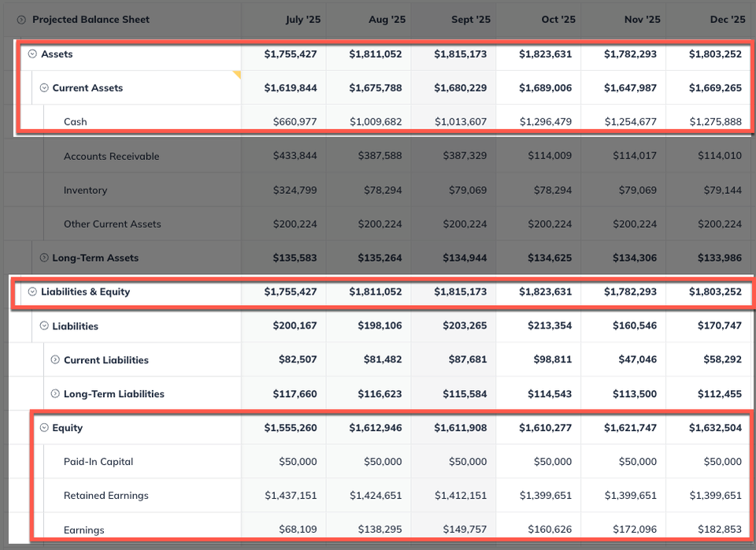Click Liabilities July value $200,167
The height and width of the screenshot is (550, 756).
click(295, 325)
